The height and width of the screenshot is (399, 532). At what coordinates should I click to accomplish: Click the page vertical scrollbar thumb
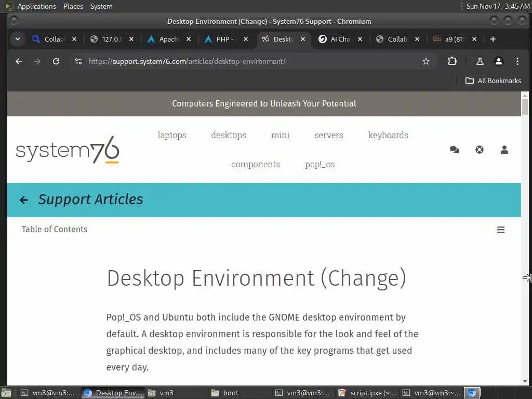pyautogui.click(x=525, y=107)
